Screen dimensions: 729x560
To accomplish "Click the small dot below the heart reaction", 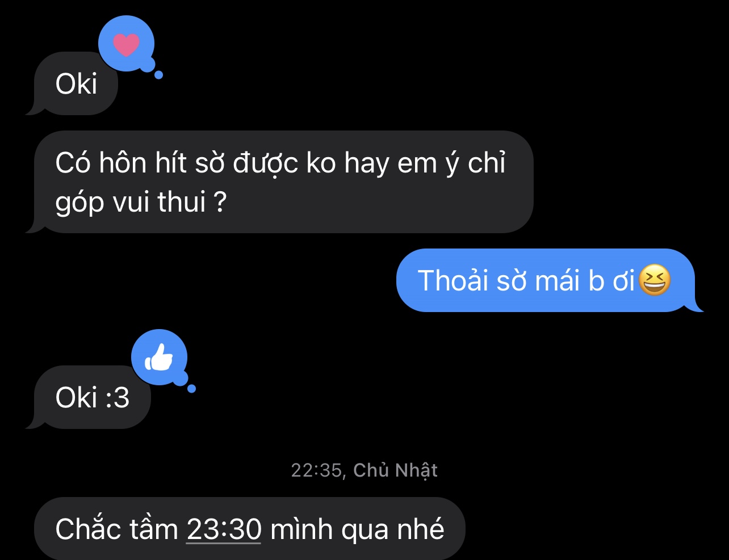I will [x=159, y=74].
